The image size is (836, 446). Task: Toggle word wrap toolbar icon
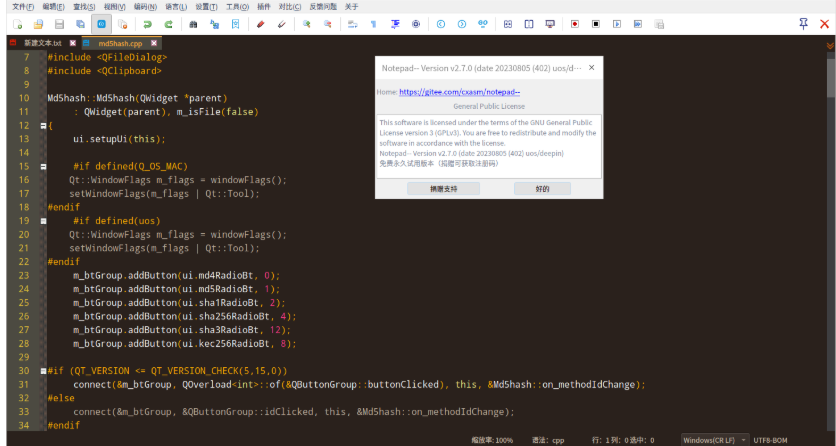pos(352,24)
